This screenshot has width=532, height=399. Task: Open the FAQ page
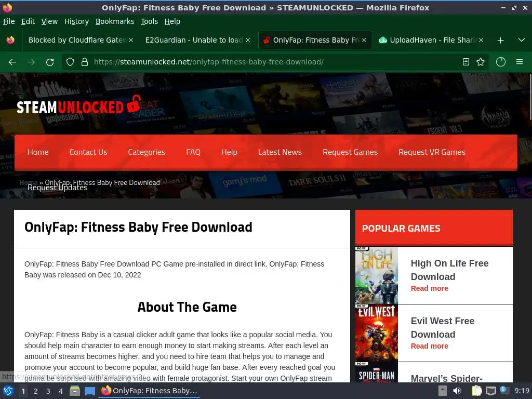(193, 152)
